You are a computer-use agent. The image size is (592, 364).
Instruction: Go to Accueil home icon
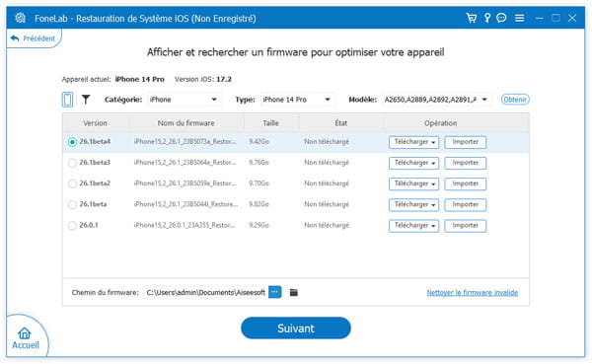(25, 338)
